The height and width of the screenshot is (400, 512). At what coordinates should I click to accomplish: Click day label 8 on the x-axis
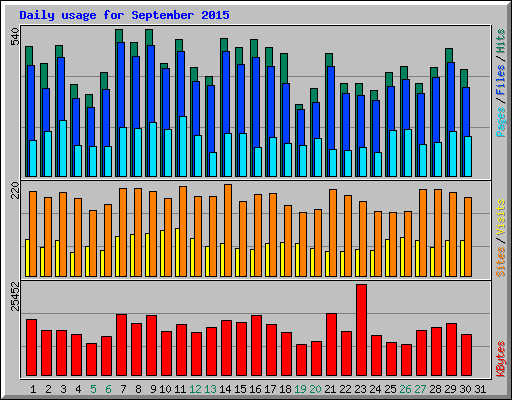138,389
